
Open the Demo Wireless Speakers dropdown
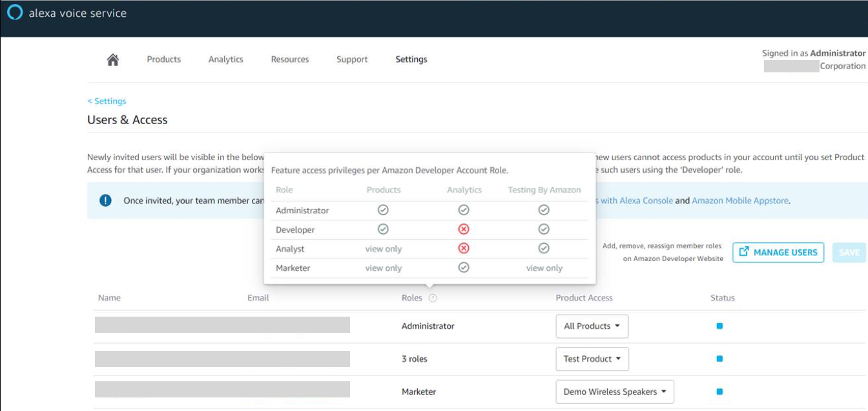(614, 392)
